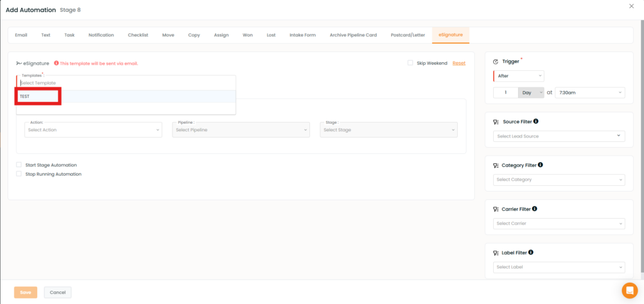Close the Add Automation dialog
The image size is (644, 304).
click(x=631, y=6)
